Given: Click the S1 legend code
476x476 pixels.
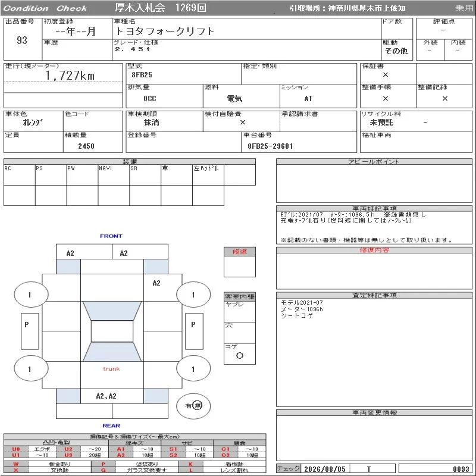Looking at the screenshot, I should pyautogui.click(x=173, y=449).
